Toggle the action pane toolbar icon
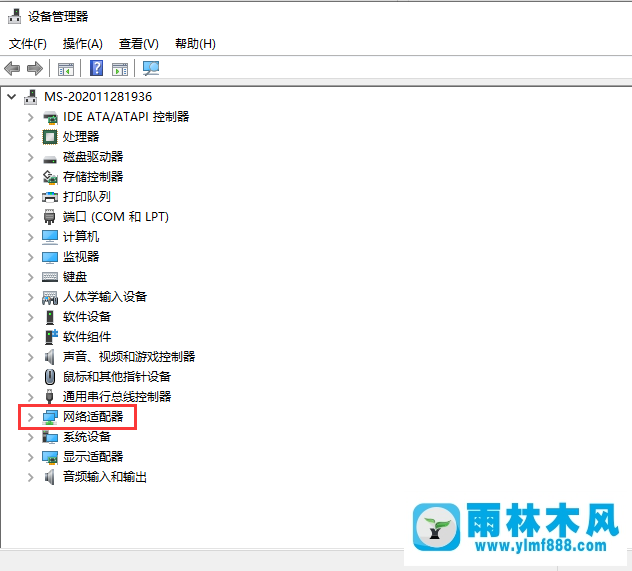Image resolution: width=632 pixels, height=571 pixels. [120, 69]
